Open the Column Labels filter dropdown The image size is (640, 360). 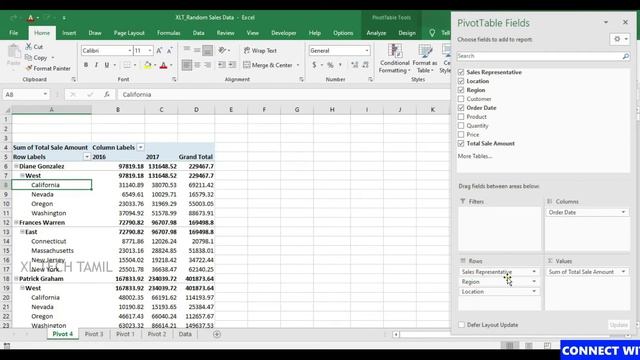[140, 147]
